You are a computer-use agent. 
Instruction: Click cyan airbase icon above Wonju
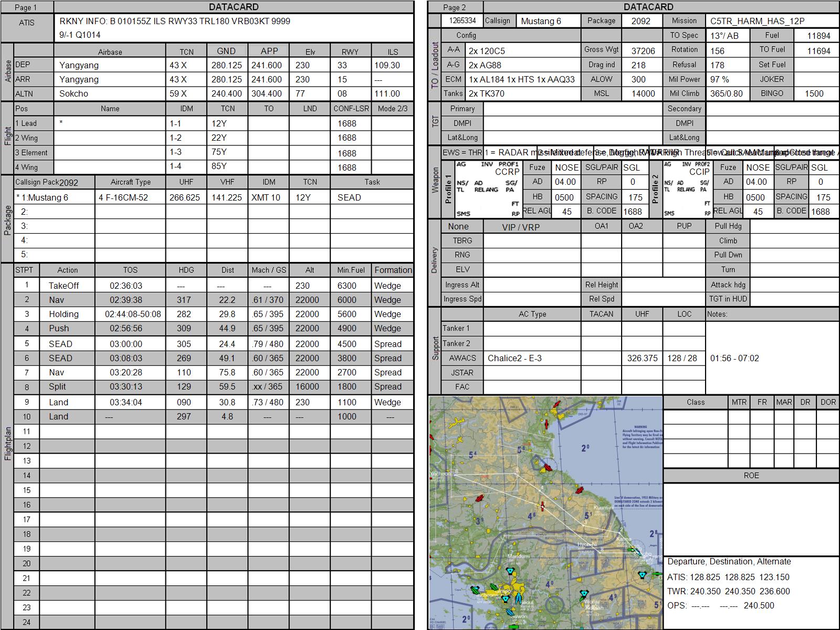[x=584, y=594]
